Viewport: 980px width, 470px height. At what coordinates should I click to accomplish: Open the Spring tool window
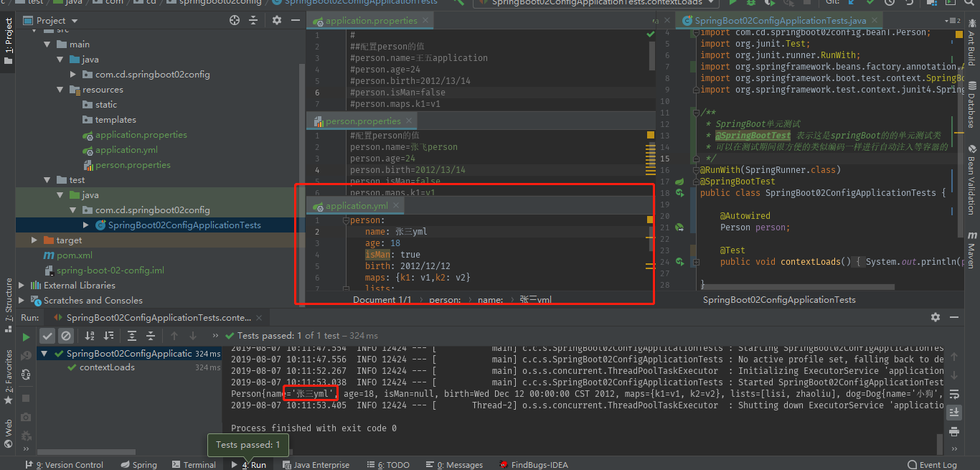tap(138, 465)
